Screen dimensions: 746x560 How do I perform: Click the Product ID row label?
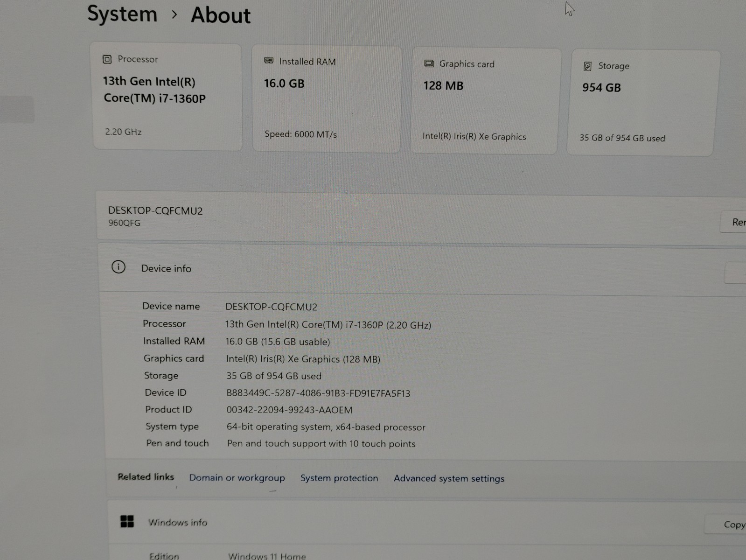pyautogui.click(x=168, y=409)
